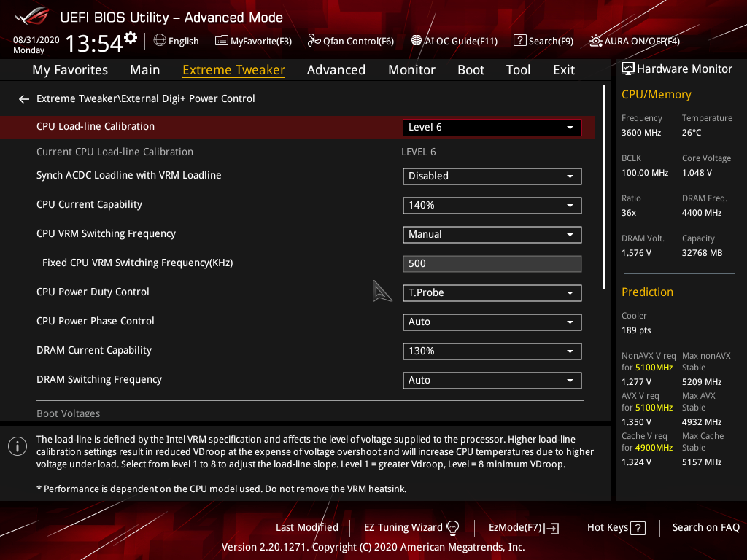Open the Boot tab
Screen dimensions: 747x560
pos(471,70)
